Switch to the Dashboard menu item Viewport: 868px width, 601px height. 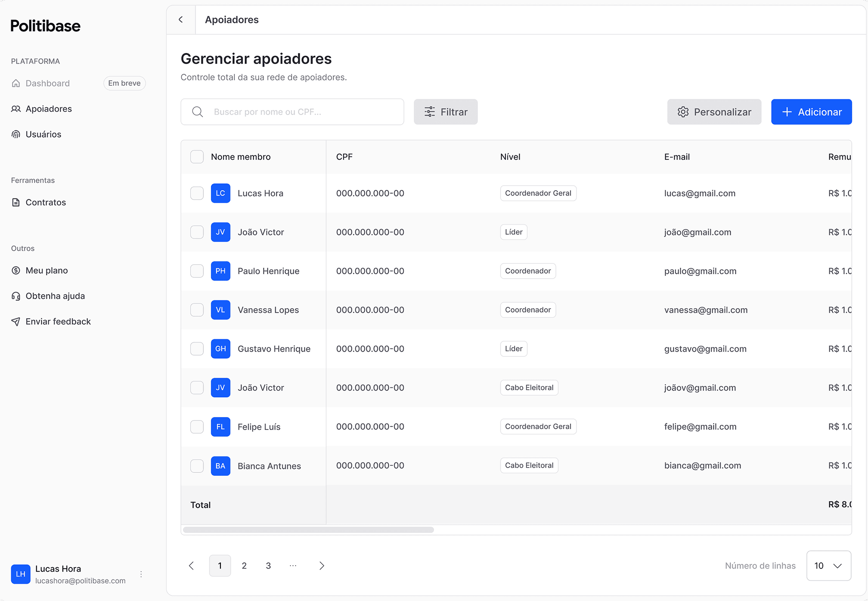pos(47,83)
